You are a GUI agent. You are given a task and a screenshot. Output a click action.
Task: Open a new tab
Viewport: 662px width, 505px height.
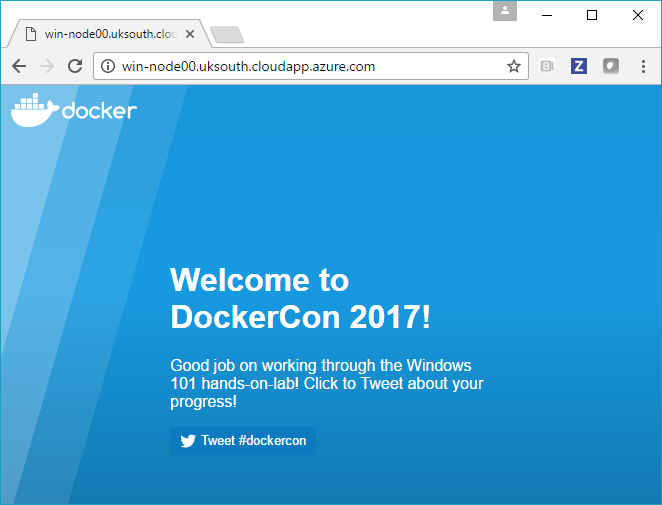[x=227, y=35]
